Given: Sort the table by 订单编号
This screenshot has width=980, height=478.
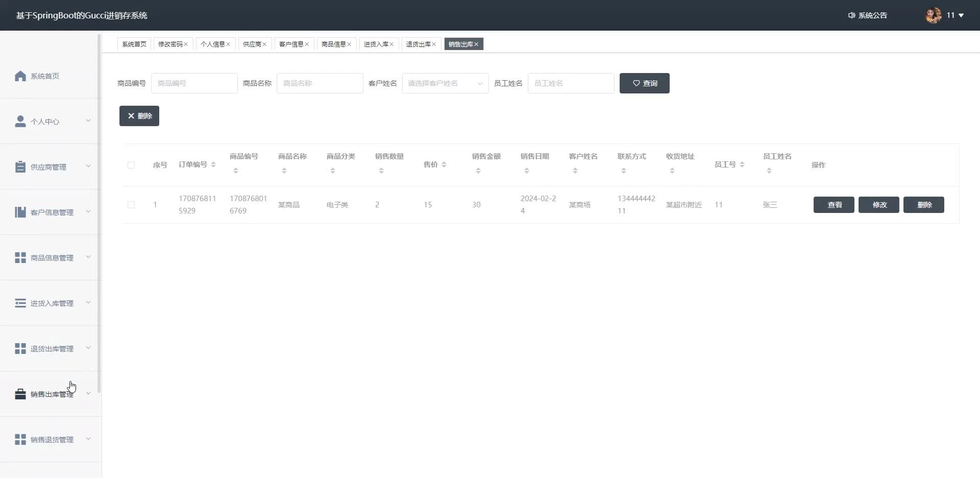Looking at the screenshot, I should click(213, 164).
